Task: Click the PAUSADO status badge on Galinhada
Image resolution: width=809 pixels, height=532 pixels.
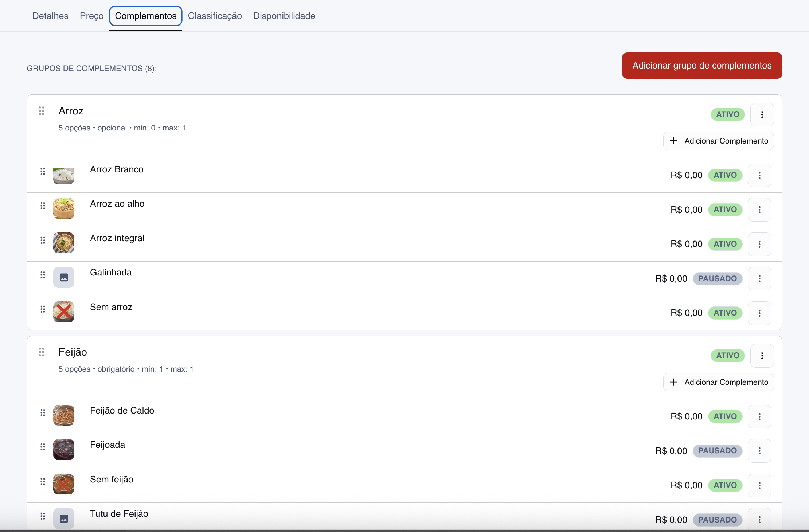Action: click(x=717, y=278)
